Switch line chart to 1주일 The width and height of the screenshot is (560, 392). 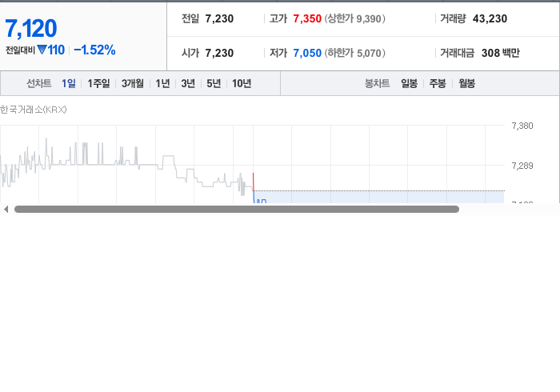coord(98,83)
